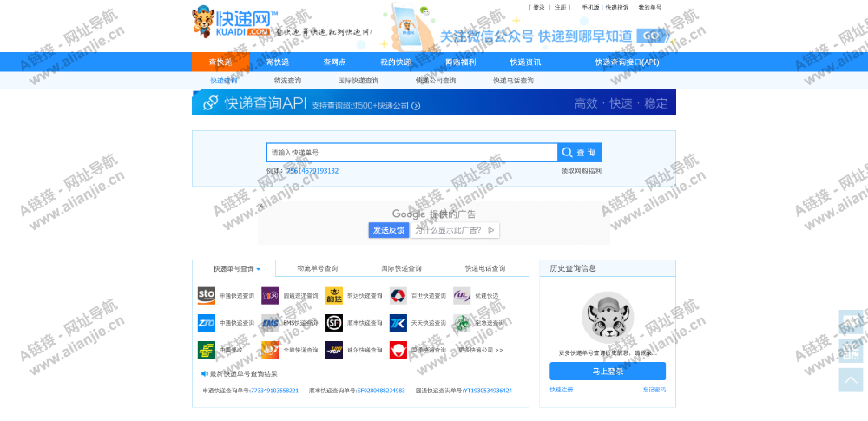Click the scroll-to-top arrow button
Screen dimensions: 868x421
[x=851, y=379]
